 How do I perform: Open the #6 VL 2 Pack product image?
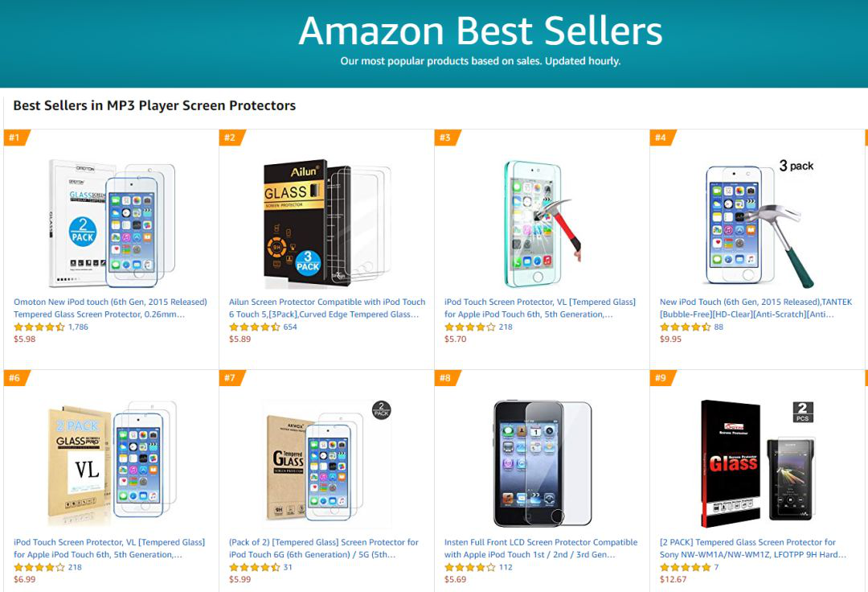click(111, 462)
